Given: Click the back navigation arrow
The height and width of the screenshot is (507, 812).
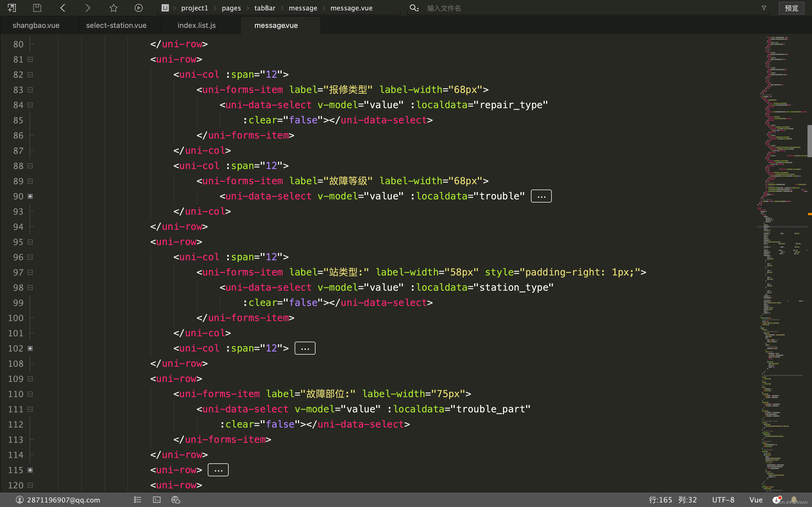Looking at the screenshot, I should coord(63,8).
